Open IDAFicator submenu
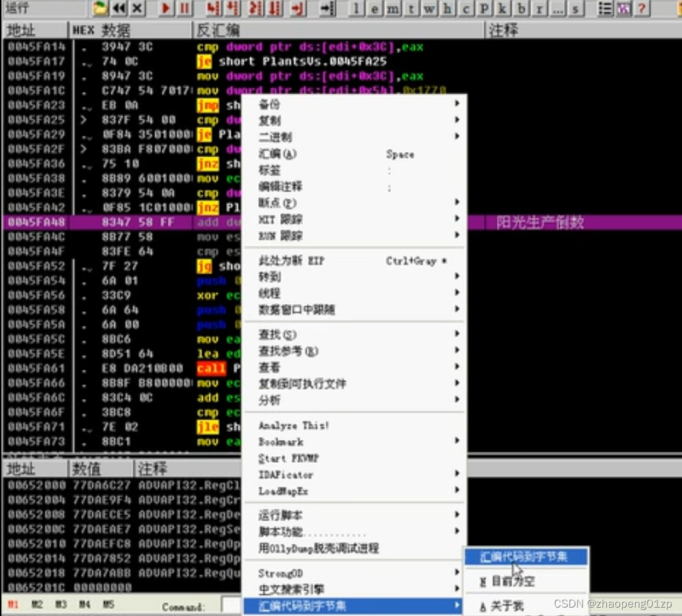 point(354,474)
